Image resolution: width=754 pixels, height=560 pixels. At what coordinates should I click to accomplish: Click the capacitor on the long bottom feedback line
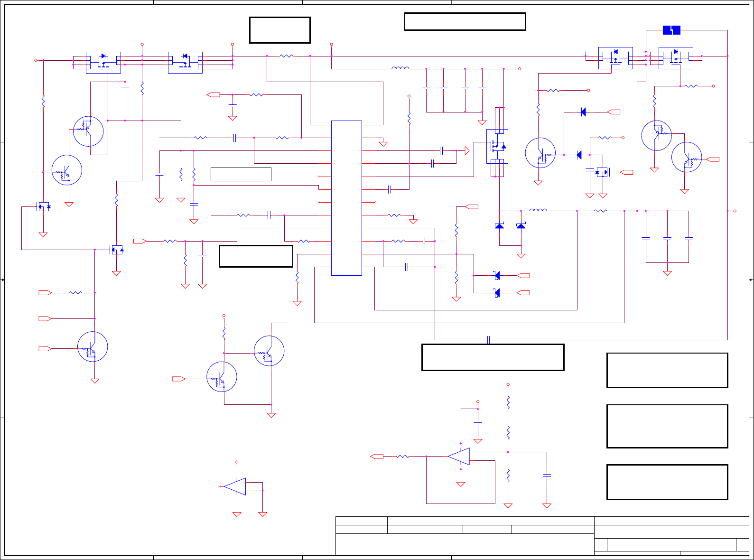(x=488, y=340)
